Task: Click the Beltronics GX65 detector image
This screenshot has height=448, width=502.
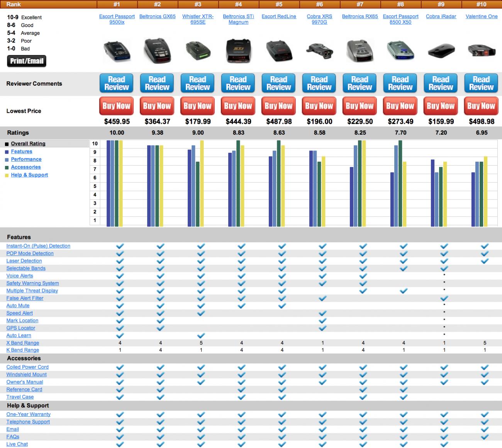Action: (x=157, y=51)
